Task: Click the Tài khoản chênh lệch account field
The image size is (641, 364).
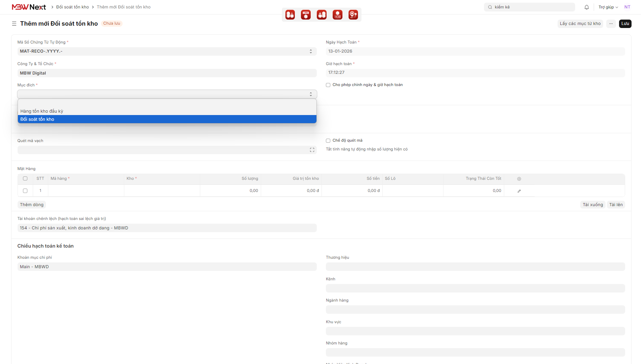Action: point(167,228)
